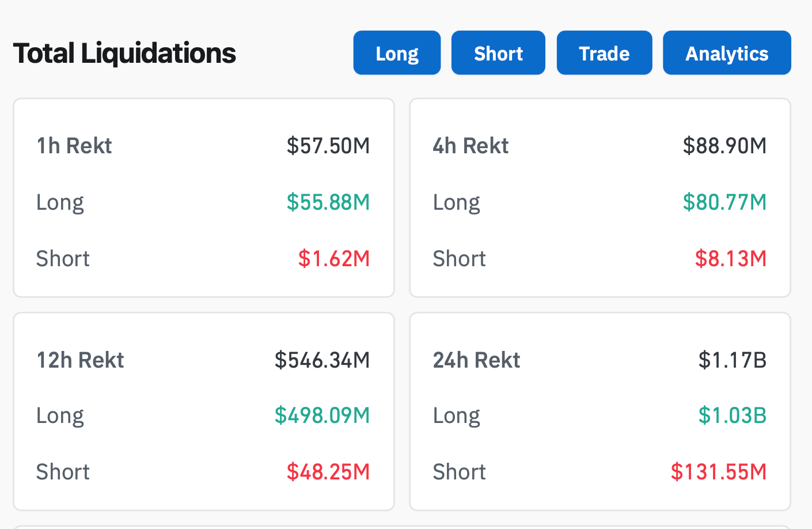The image size is (812, 529).
Task: Select the 4h Rekt label
Action: tap(470, 146)
